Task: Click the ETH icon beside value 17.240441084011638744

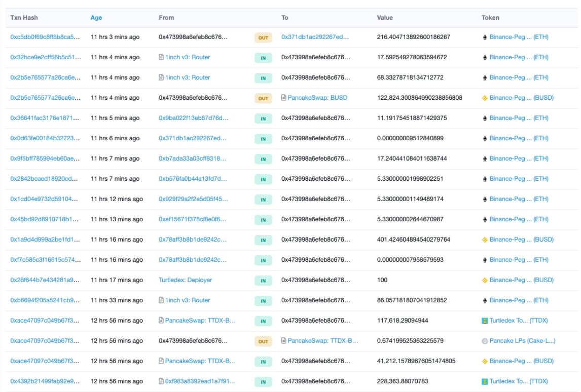Action: tap(485, 159)
